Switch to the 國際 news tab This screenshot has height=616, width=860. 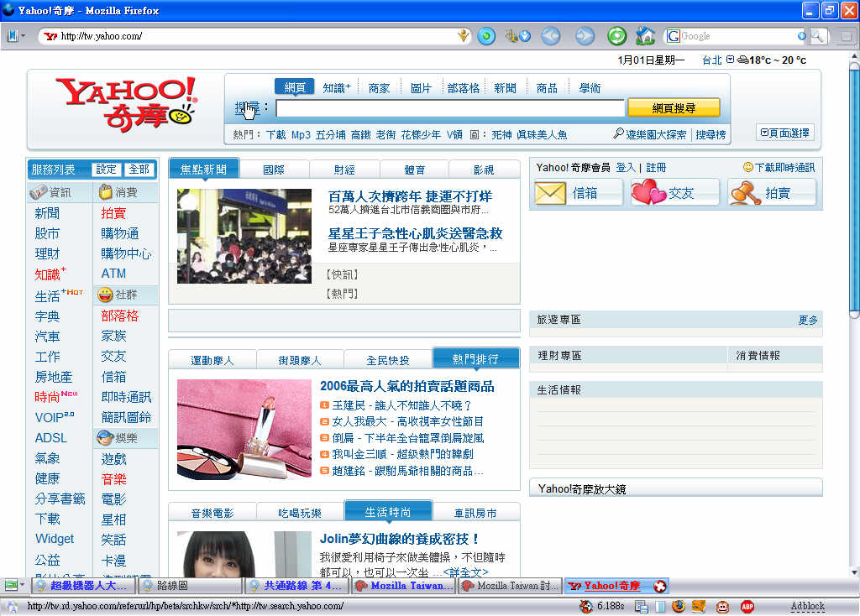pyautogui.click(x=274, y=170)
